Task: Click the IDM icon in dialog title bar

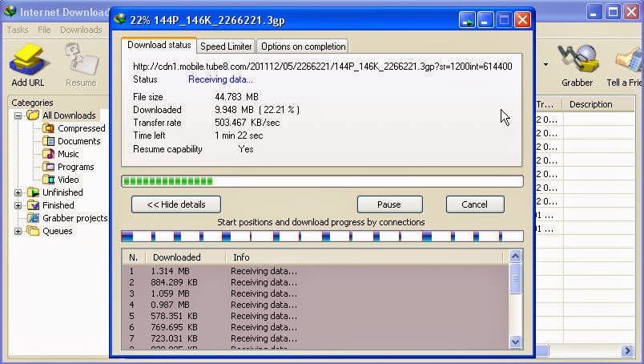Action: tap(119, 19)
